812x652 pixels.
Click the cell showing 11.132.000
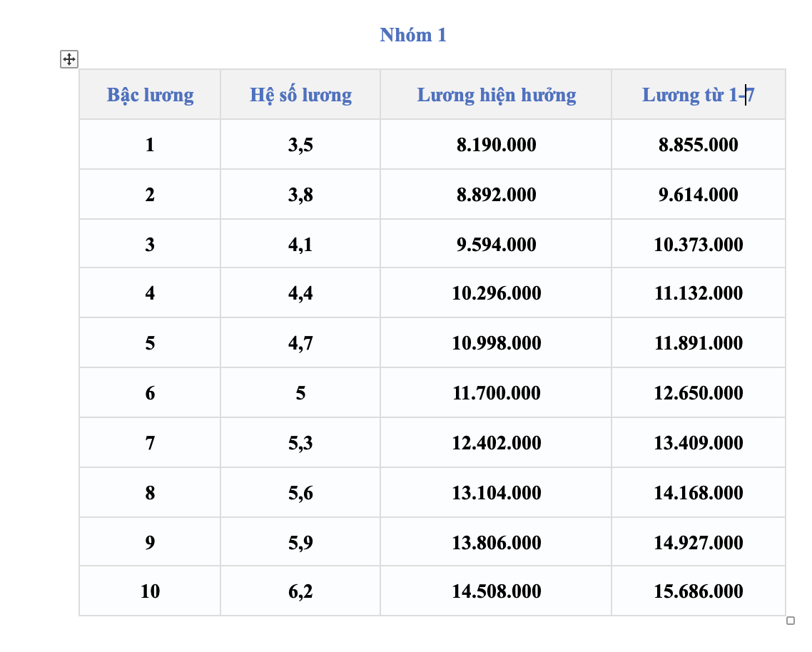[x=698, y=292]
